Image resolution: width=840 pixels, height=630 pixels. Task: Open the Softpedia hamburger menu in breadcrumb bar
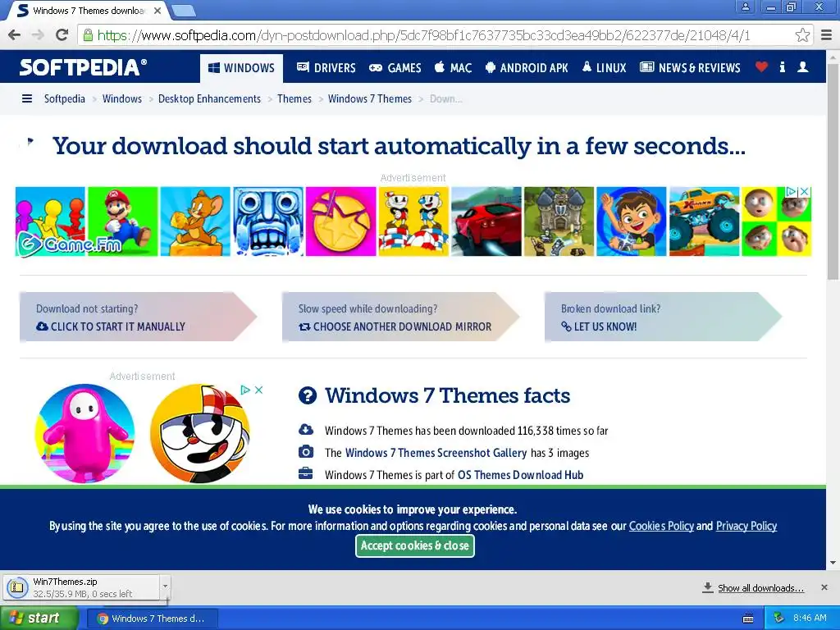click(x=27, y=98)
